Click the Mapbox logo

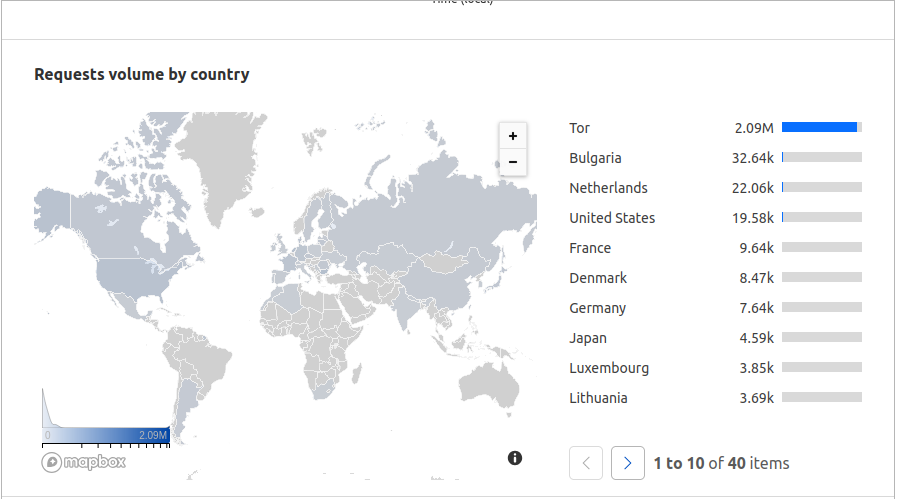click(x=84, y=462)
